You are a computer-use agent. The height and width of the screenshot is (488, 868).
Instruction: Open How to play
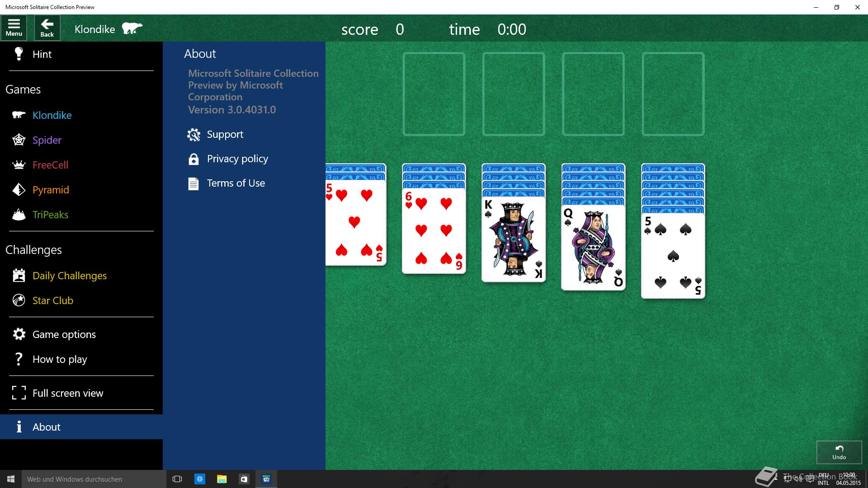pos(81,359)
